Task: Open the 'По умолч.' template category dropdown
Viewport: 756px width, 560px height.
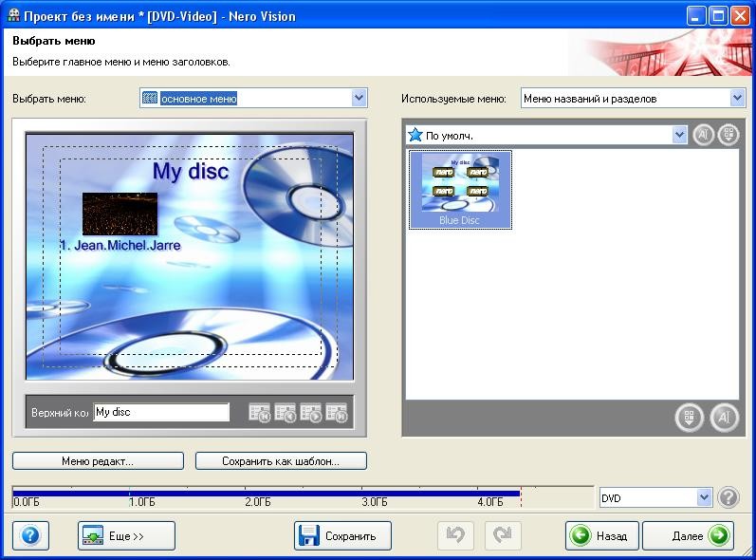Action: tap(679, 136)
